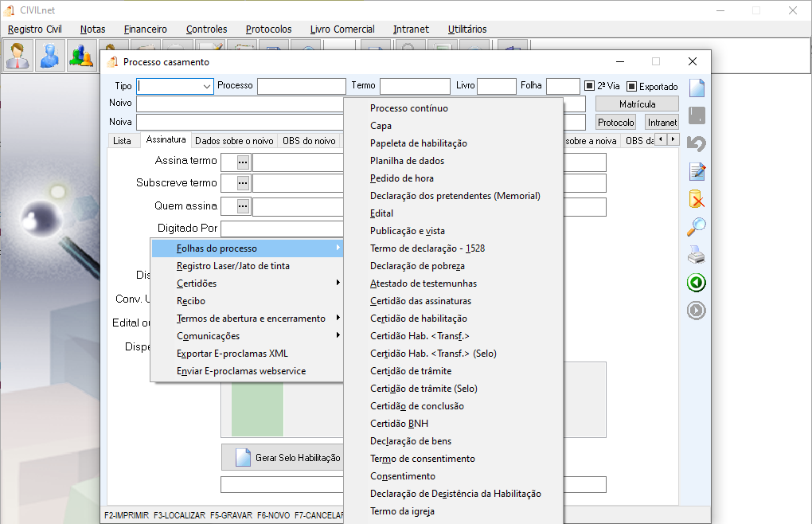This screenshot has height=524, width=812.
Task: Toggle the Exportado checkbox
Action: pyautogui.click(x=632, y=87)
